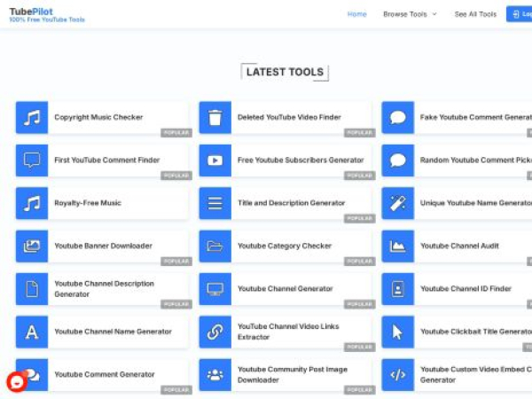Image resolution: width=532 pixels, height=399 pixels.
Task: Click the Youtube Category Checker folder icon
Action: (x=215, y=246)
